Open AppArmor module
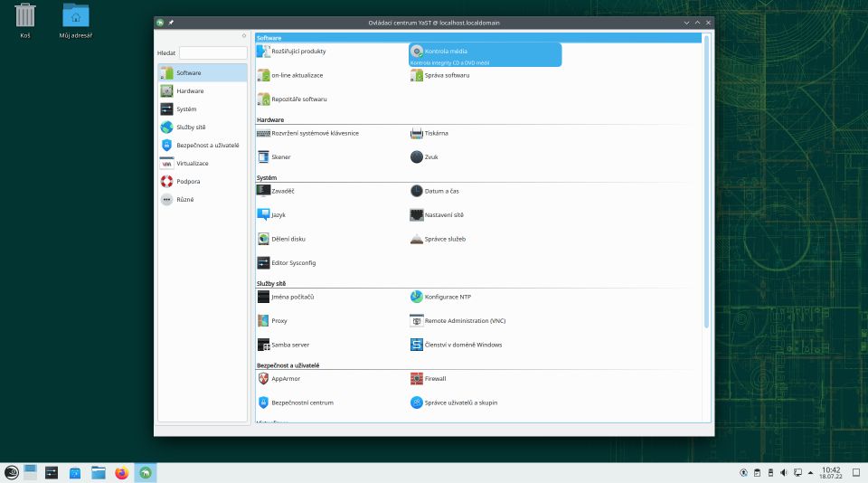This screenshot has width=868, height=483. [279, 379]
